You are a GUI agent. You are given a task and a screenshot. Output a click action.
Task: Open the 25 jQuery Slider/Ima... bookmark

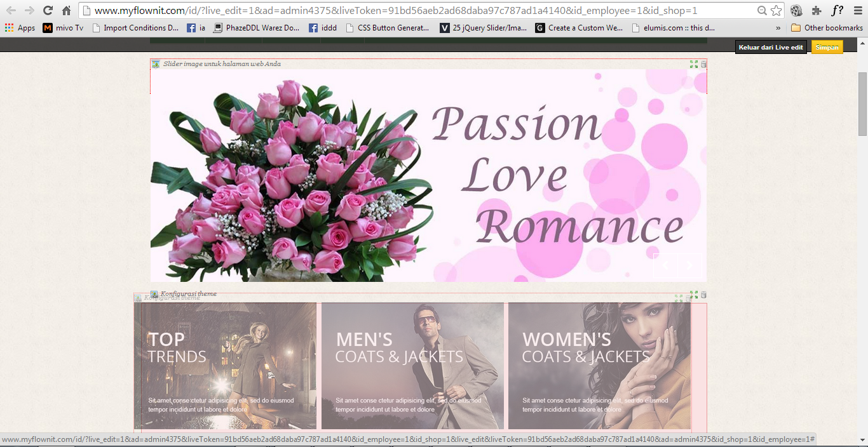484,28
